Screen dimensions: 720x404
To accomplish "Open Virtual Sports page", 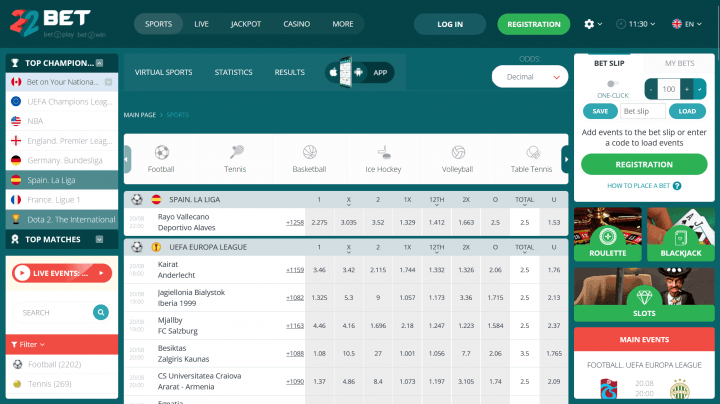I will click(x=163, y=72).
